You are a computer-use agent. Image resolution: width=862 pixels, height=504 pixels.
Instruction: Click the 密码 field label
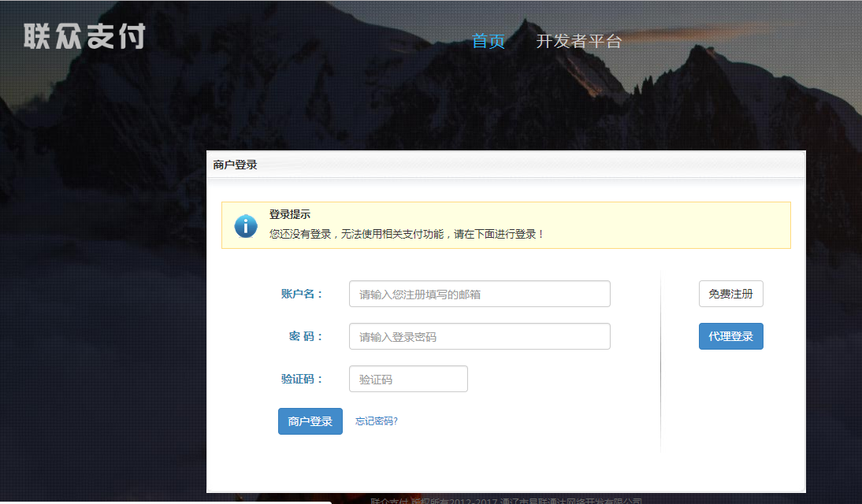(x=306, y=336)
